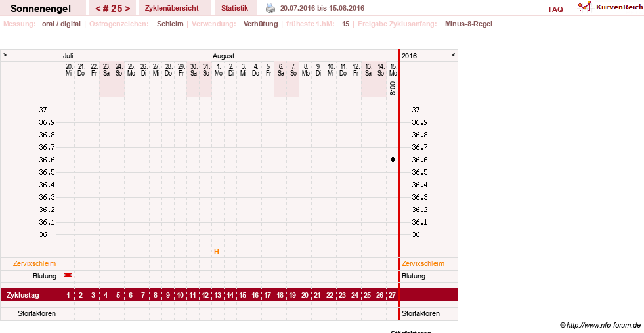Click the right-side Zervixschleim label
This screenshot has height=333, width=644.
[x=423, y=263]
